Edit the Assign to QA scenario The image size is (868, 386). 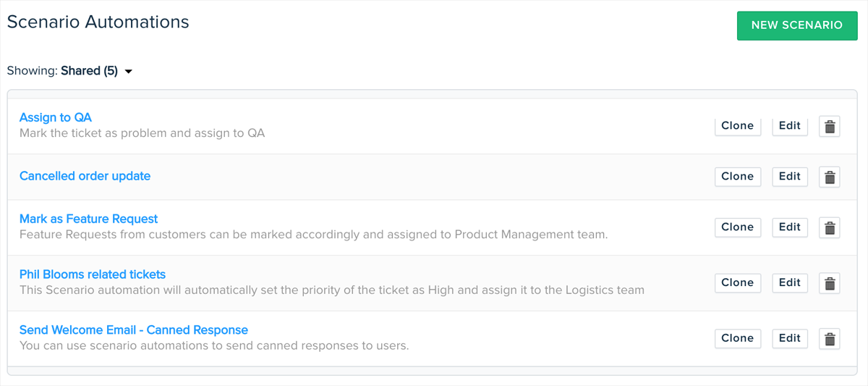[x=789, y=126]
